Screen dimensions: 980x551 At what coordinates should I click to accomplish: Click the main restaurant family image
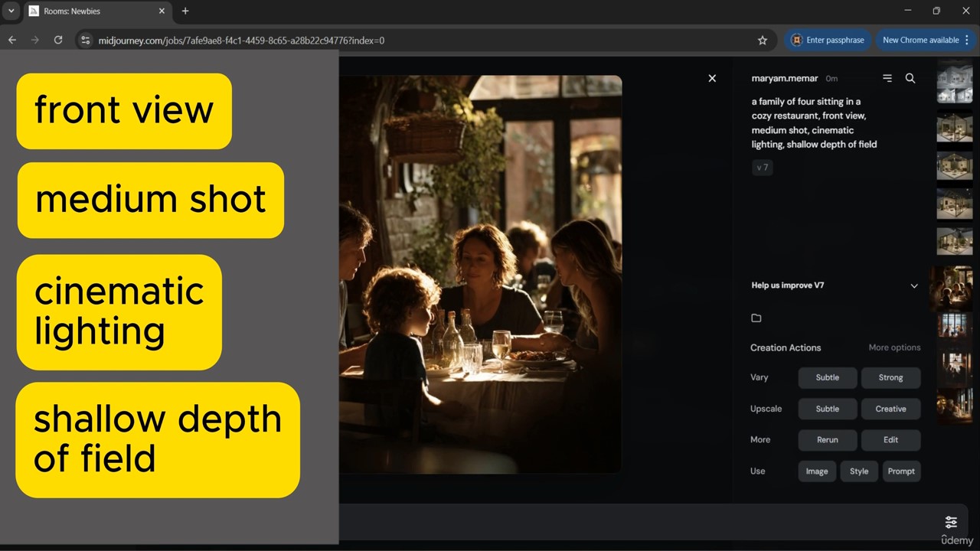(480, 274)
